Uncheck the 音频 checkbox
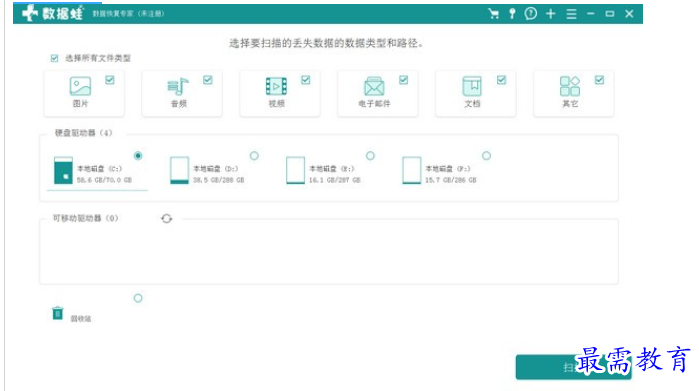Viewport: 699px width, 391px height. pyautogui.click(x=208, y=80)
